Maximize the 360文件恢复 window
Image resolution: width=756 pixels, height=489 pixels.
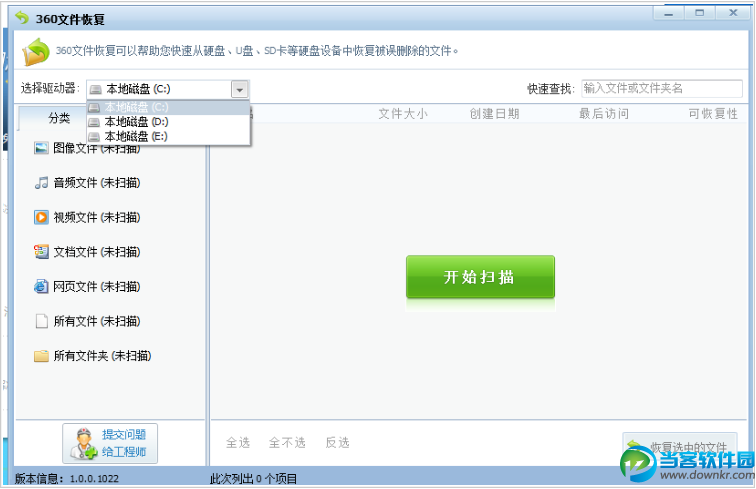coord(700,13)
